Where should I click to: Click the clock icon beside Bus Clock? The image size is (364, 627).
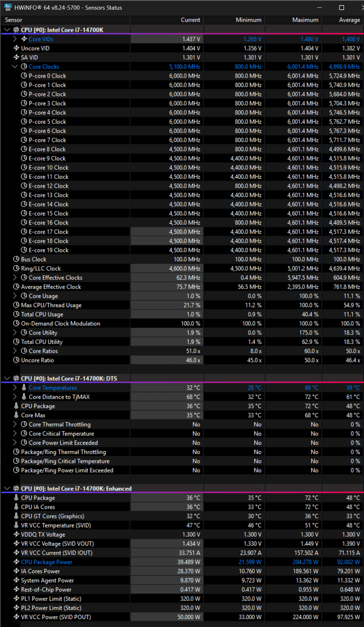click(x=16, y=259)
